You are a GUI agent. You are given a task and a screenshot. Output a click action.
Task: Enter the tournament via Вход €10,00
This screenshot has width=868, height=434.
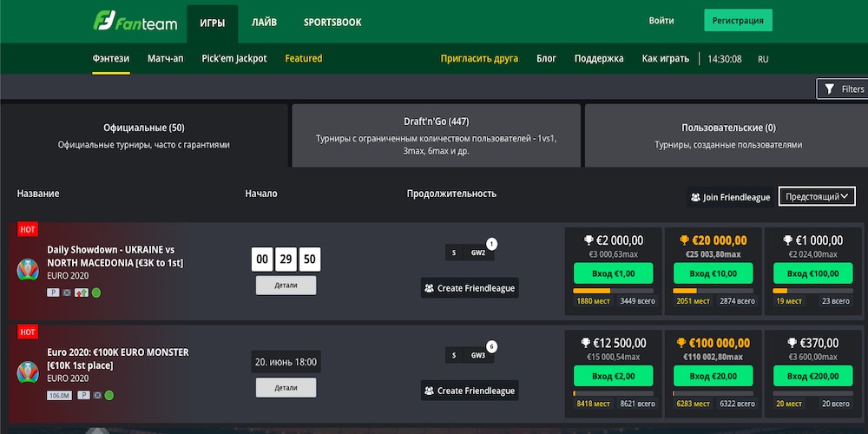[x=712, y=273]
